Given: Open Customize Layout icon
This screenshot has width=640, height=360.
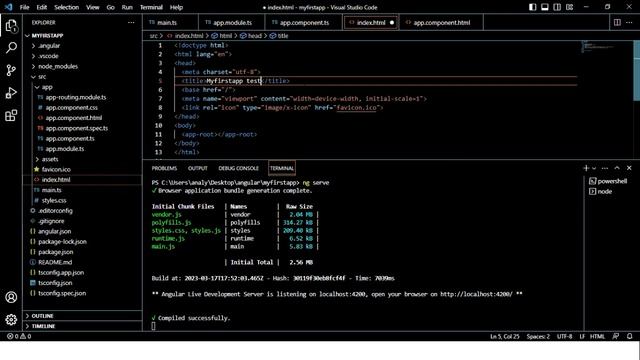Looking at the screenshot, I should 569,7.
